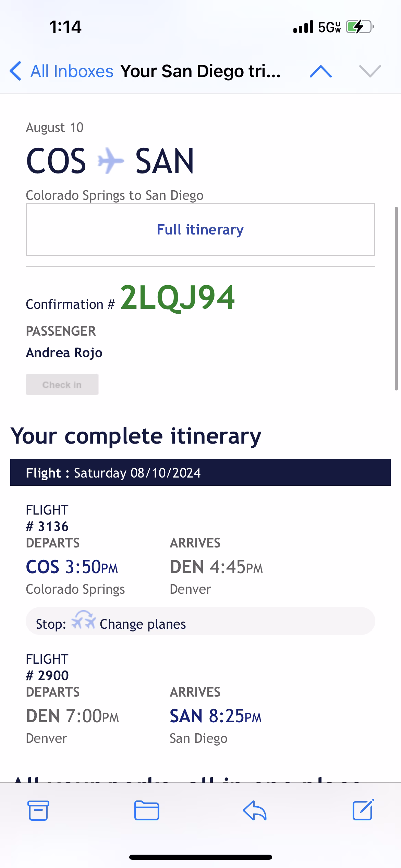Viewport: 401px width, 868px height.
Task: Tap passenger name Andrea Rojo
Action: coord(64,352)
